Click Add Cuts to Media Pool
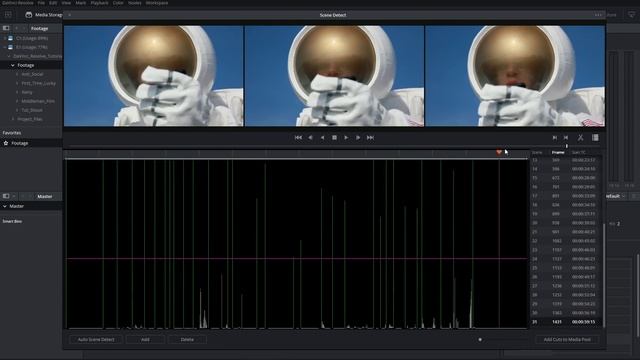640x360 pixels. tap(567, 340)
